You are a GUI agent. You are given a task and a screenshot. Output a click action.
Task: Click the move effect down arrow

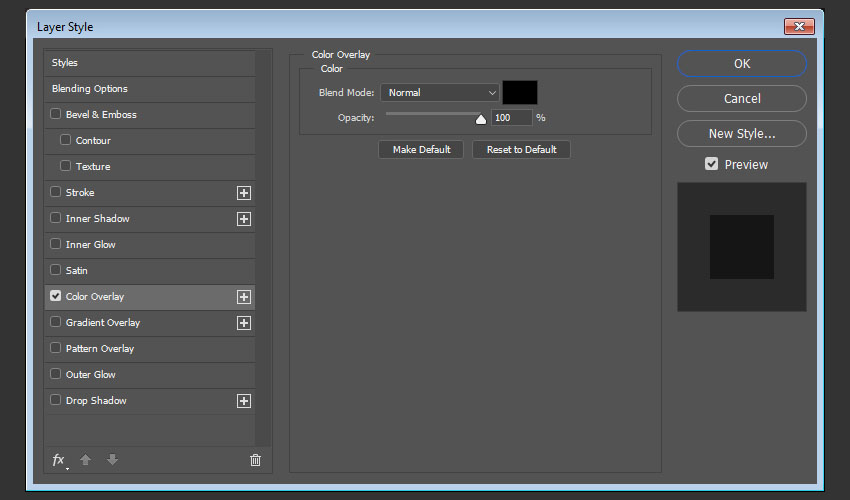coord(112,460)
